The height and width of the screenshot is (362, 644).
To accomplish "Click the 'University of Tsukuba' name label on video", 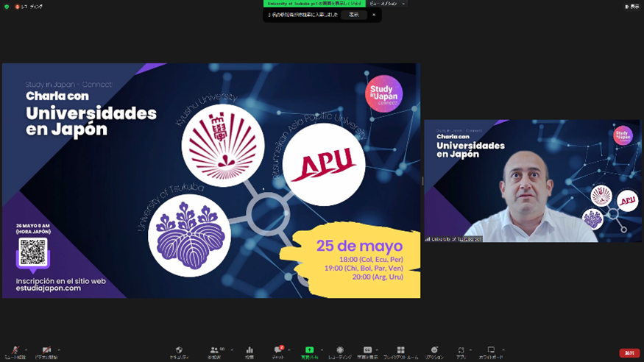I will 454,239.
